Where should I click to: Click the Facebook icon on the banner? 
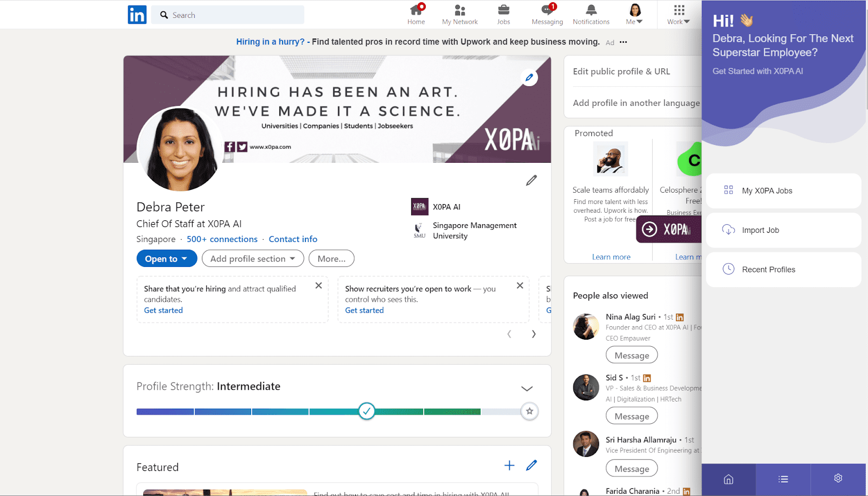point(230,147)
